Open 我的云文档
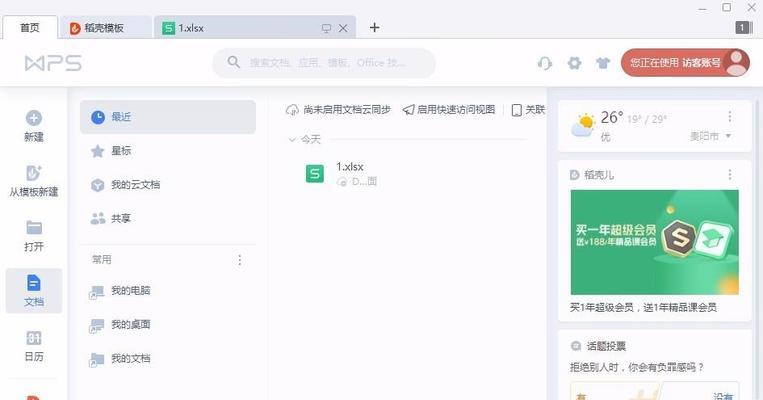 168,185
